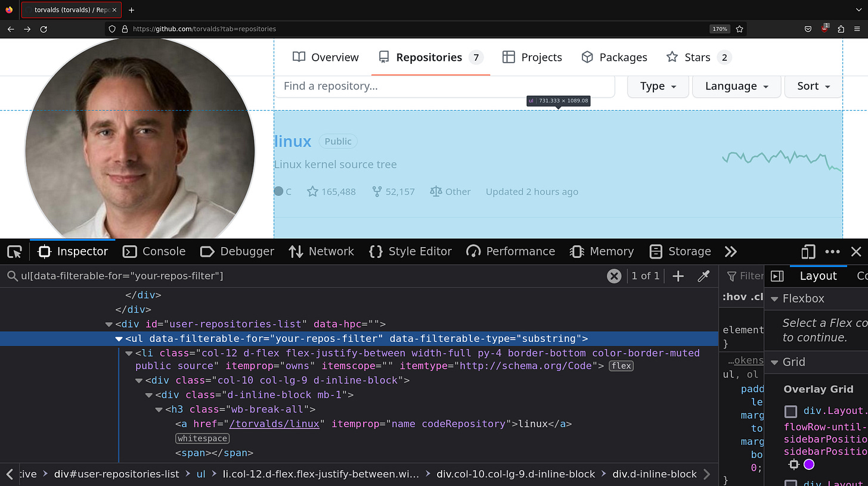Open the Projects tab on GitHub
Viewport: 868px width, 486px height.
pyautogui.click(x=532, y=57)
